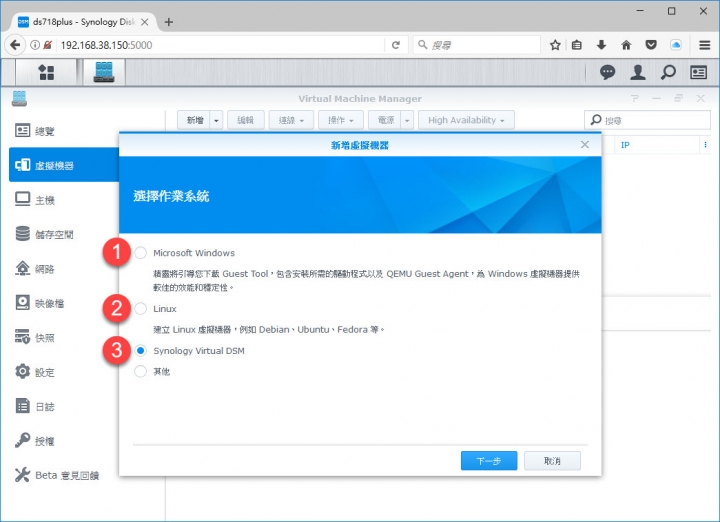The height and width of the screenshot is (522, 720).
Task: Click the 新增 toolbar button
Action: click(194, 120)
